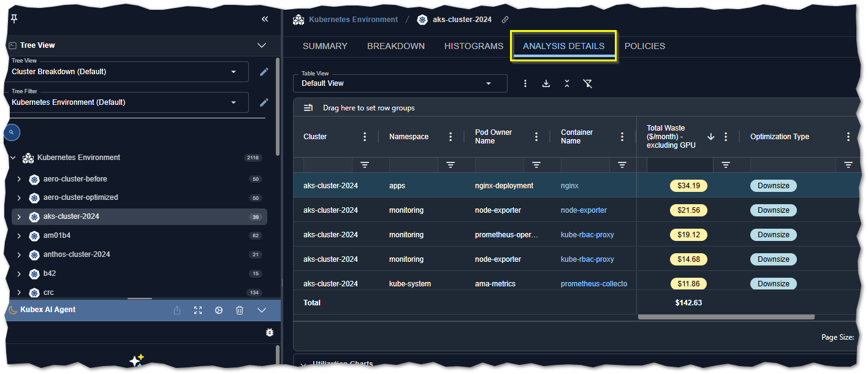Image resolution: width=868 pixels, height=374 pixels.
Task: Click Total Waste filter input field
Action: pos(680,165)
